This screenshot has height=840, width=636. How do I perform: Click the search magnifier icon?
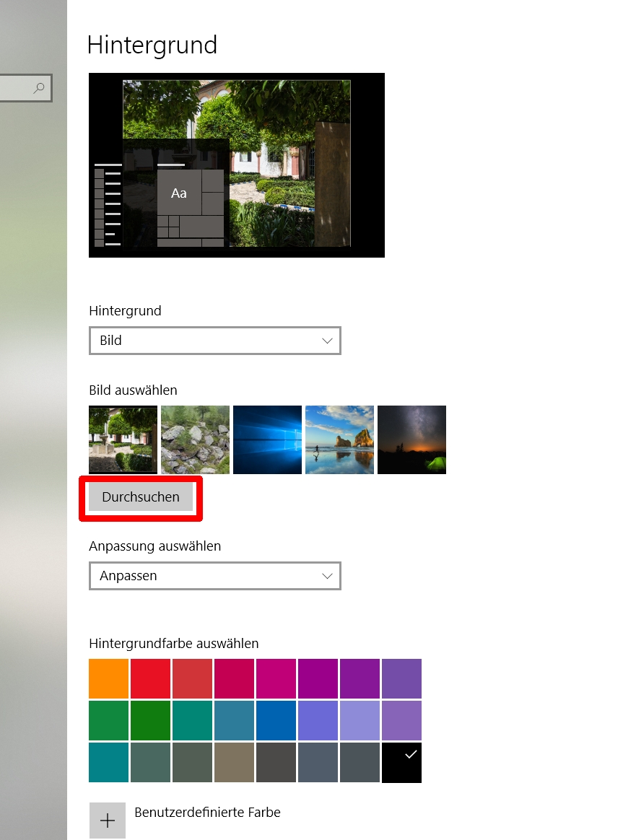click(x=38, y=88)
